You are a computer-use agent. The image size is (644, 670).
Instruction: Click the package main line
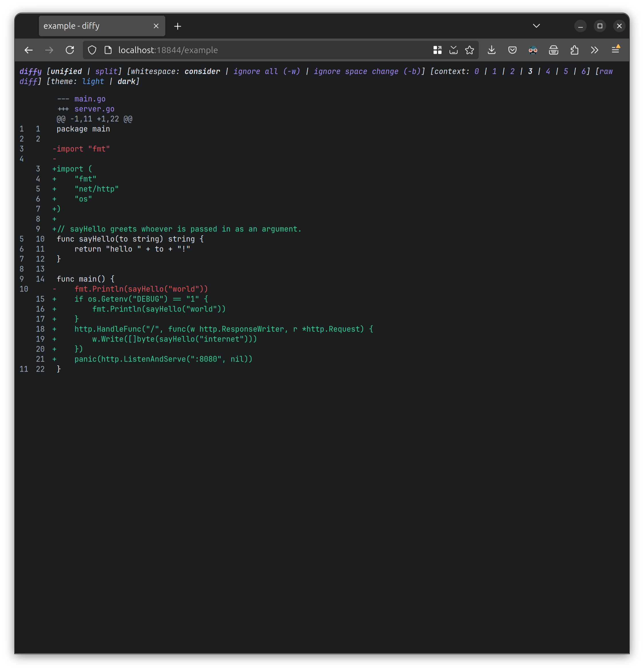[84, 129]
